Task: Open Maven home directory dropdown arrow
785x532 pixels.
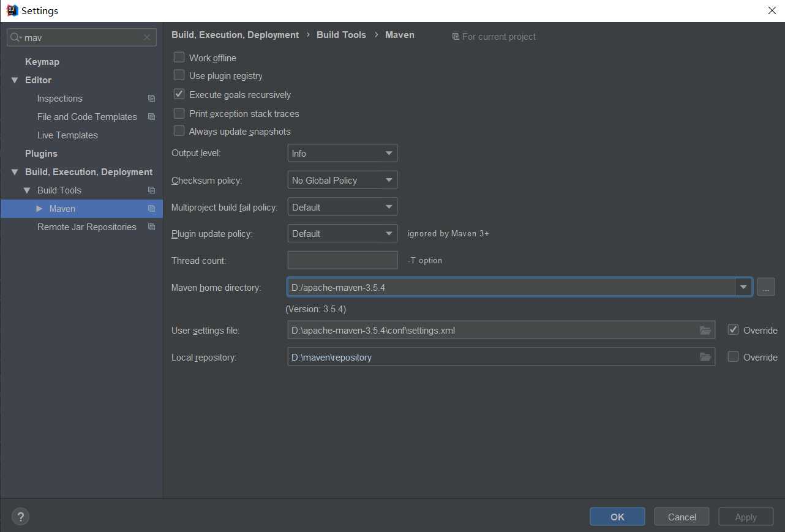Action: click(743, 287)
